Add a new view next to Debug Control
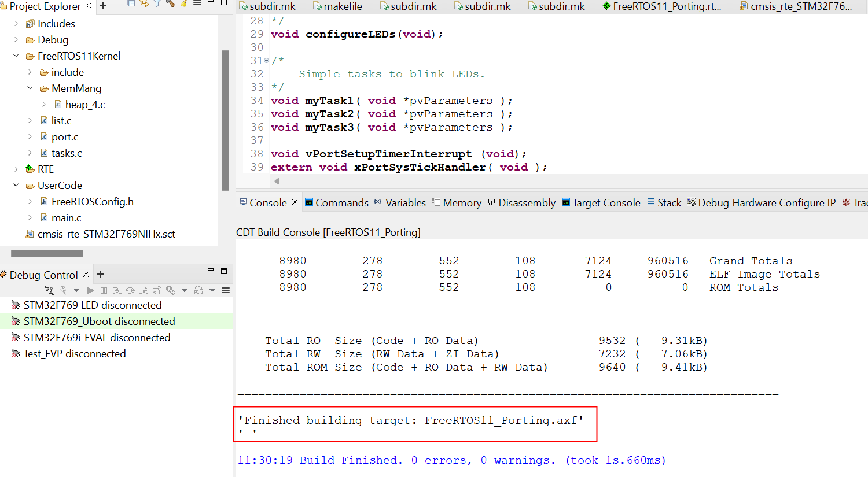The image size is (868, 477). coord(100,274)
